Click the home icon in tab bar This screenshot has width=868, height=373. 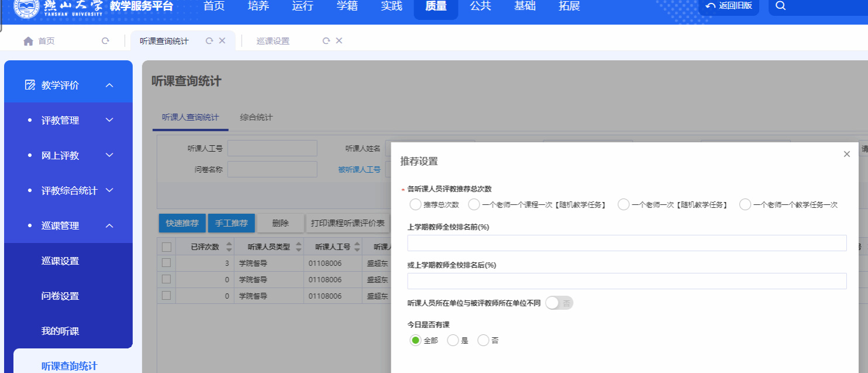[28, 41]
